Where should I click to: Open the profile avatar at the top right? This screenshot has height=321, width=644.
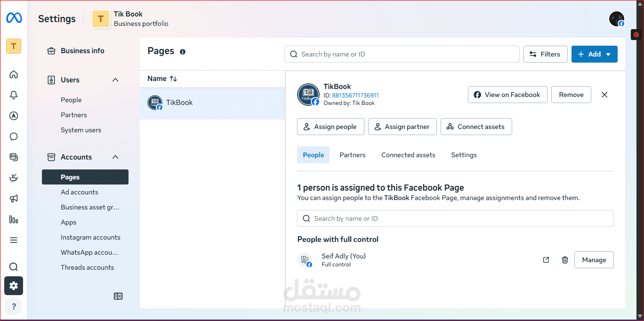tap(617, 19)
